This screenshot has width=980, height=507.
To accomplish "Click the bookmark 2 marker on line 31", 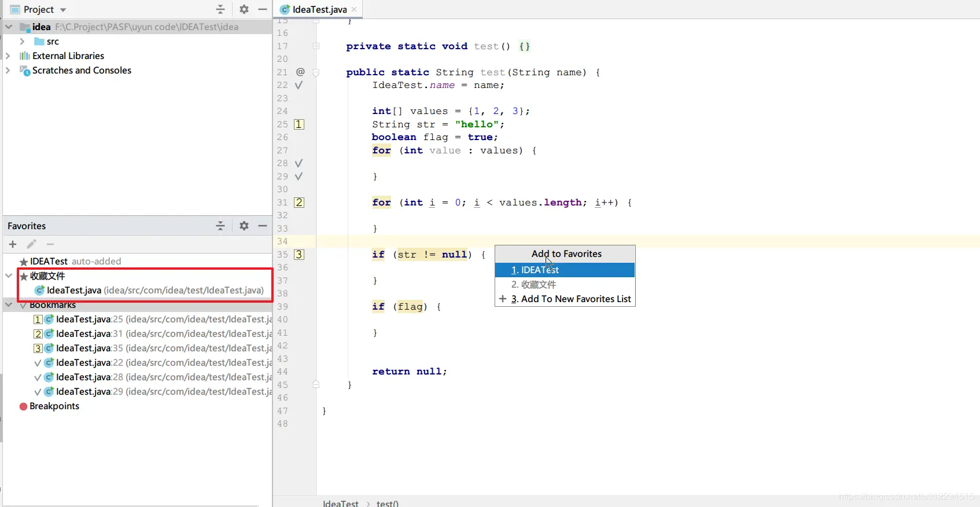I will 299,203.
